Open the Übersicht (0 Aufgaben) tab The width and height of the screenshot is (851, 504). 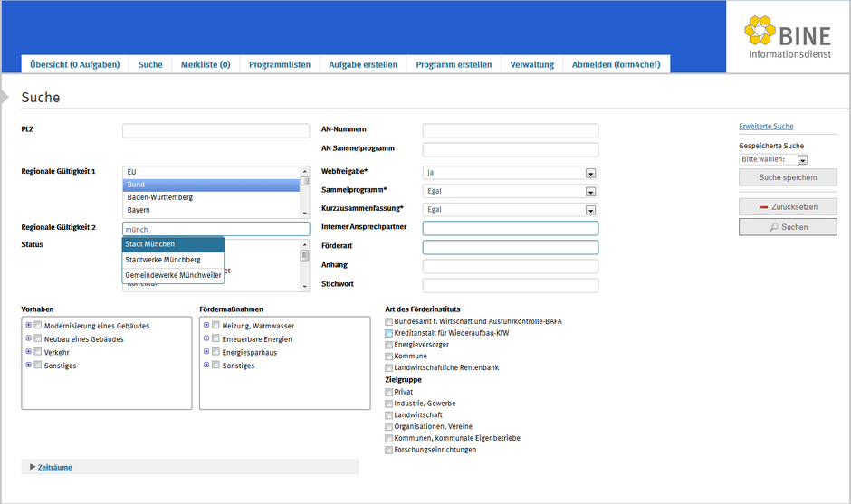[75, 64]
